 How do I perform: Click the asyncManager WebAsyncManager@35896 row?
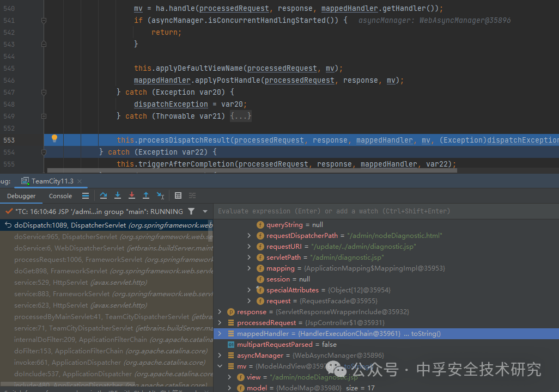pos(386,356)
